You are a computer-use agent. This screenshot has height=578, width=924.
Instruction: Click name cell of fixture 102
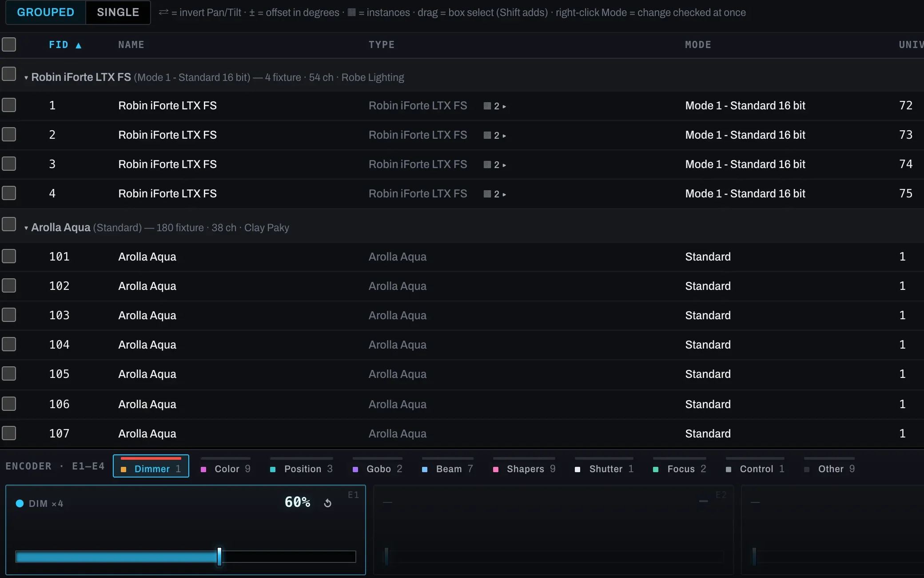pos(147,286)
